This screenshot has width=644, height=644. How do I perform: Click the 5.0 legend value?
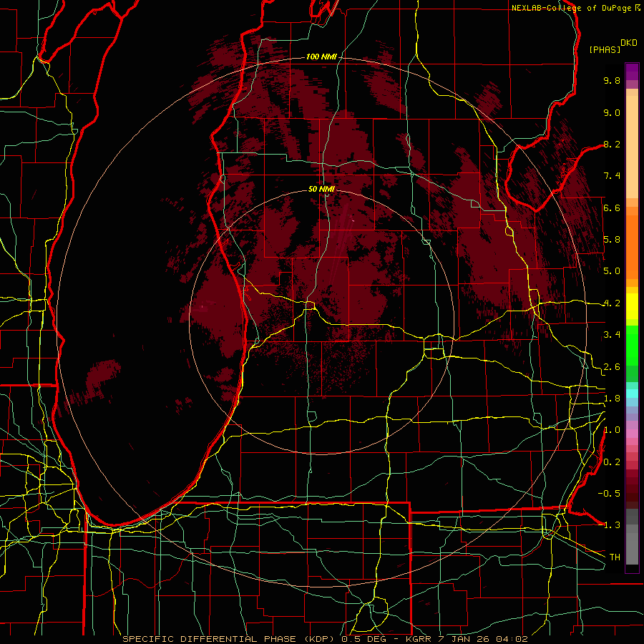612,271
